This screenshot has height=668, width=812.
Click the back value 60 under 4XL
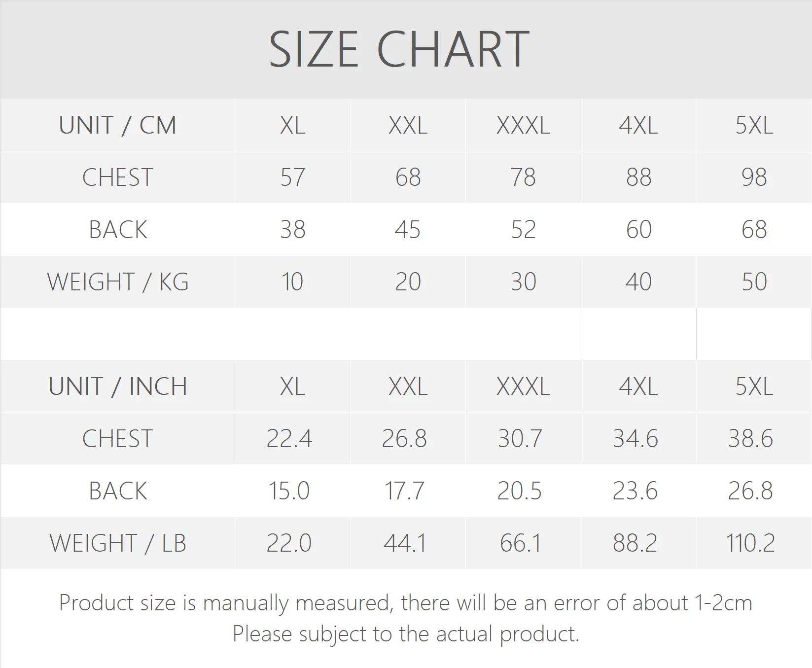(x=638, y=230)
